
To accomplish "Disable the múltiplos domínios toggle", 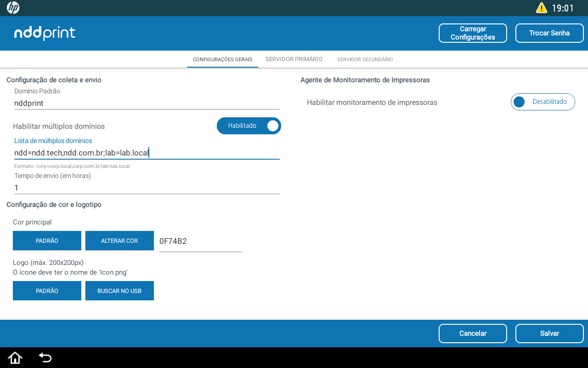I will coord(249,126).
